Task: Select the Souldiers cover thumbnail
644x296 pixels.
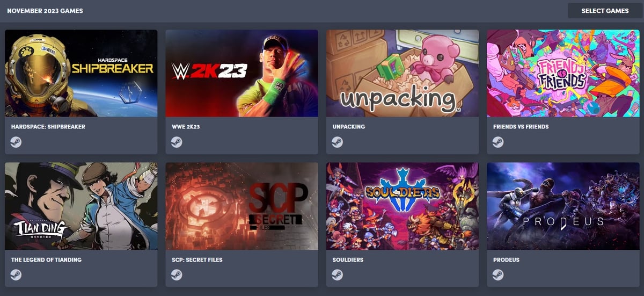Action: click(x=402, y=206)
